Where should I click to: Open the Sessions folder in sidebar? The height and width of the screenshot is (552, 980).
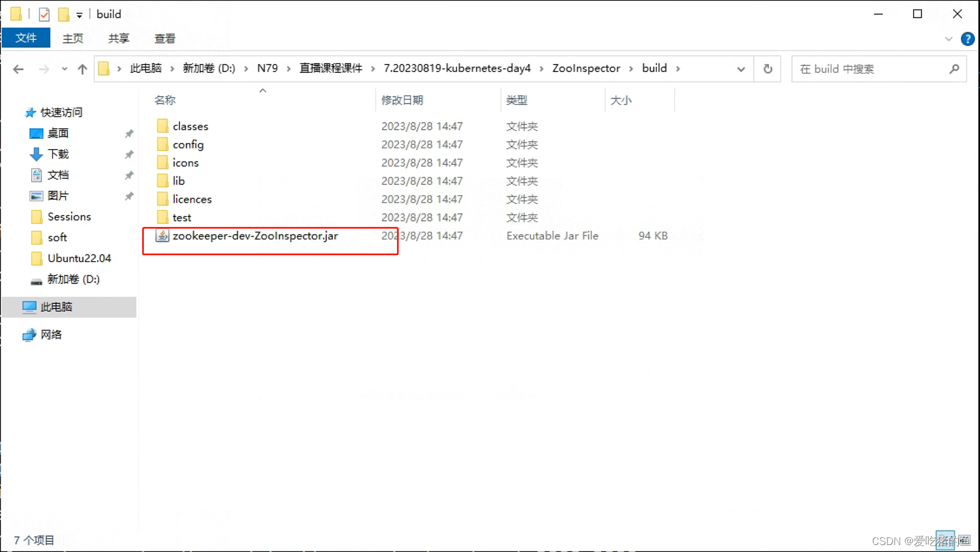pyautogui.click(x=69, y=217)
